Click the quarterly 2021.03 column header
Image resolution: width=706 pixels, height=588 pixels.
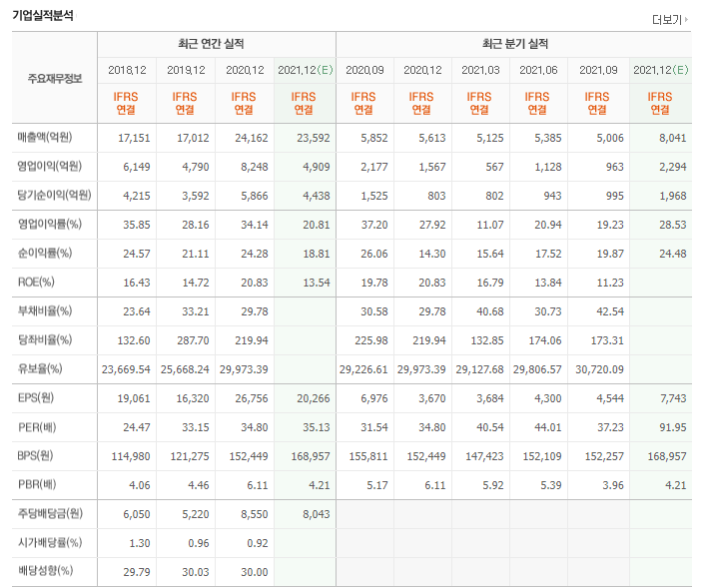(480, 70)
